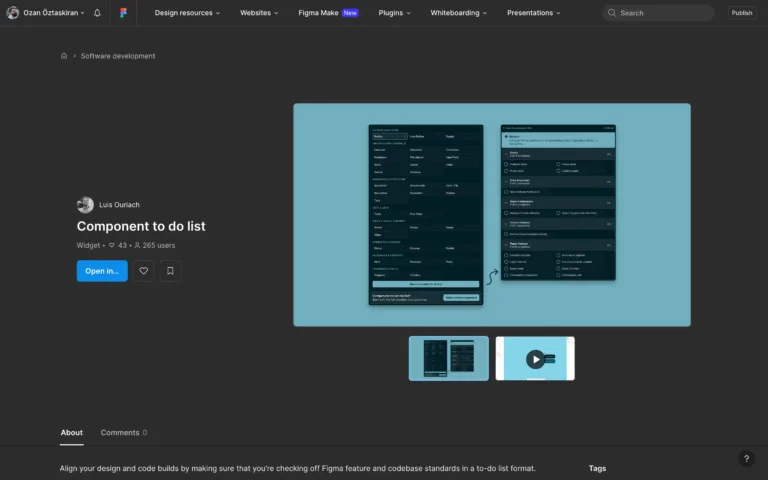Click Luis Ouriach author avatar
Screen dimensions: 768x480
(x=85, y=205)
